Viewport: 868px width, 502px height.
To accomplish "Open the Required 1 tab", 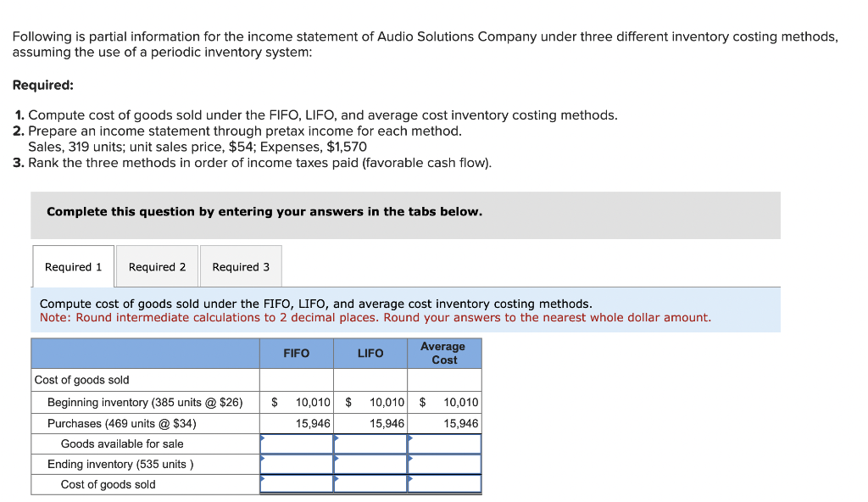I will [x=74, y=266].
